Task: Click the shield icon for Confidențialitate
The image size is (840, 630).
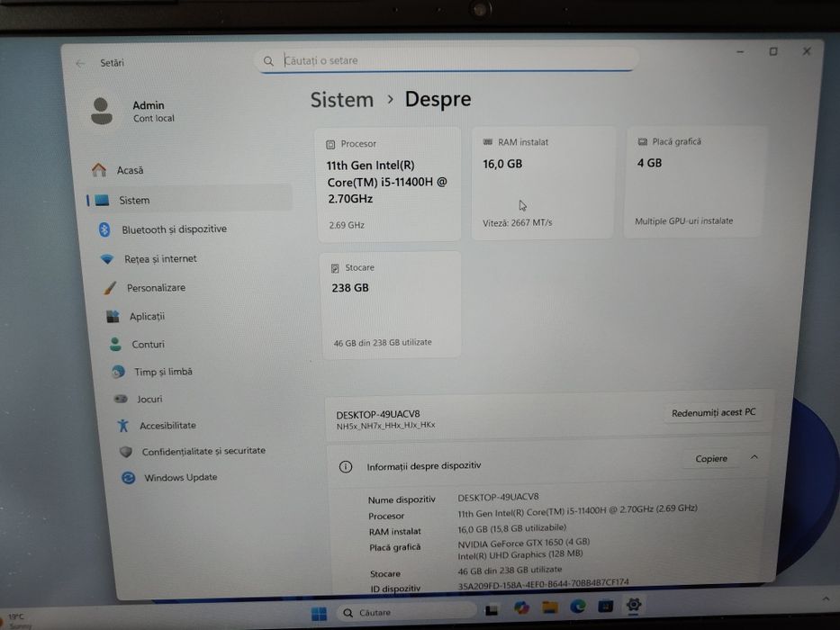Action: tap(126, 452)
